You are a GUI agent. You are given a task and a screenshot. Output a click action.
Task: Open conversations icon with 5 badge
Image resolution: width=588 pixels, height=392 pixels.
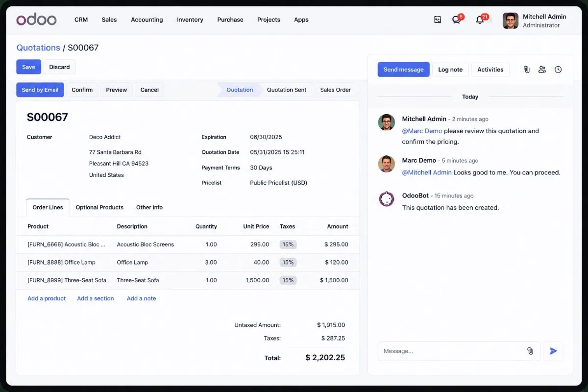click(457, 20)
